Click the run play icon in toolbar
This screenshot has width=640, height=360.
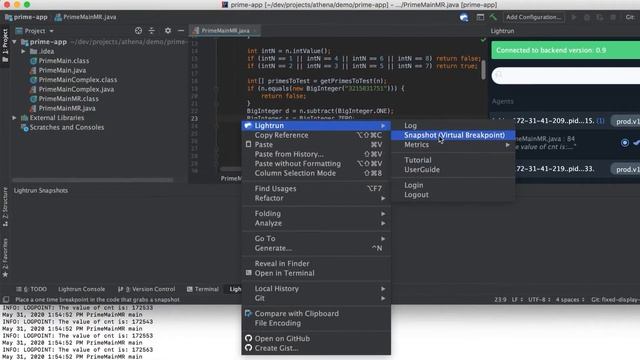574,17
